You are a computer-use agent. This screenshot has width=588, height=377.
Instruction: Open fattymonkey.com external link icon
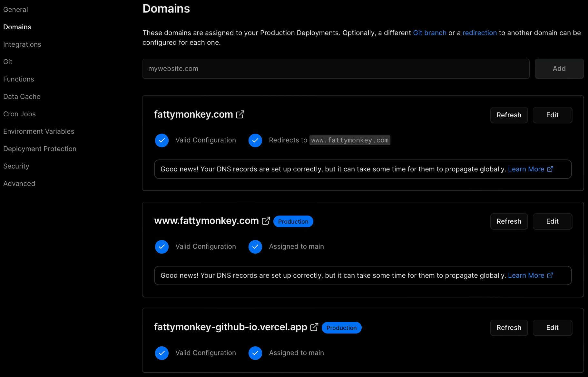pyautogui.click(x=240, y=114)
